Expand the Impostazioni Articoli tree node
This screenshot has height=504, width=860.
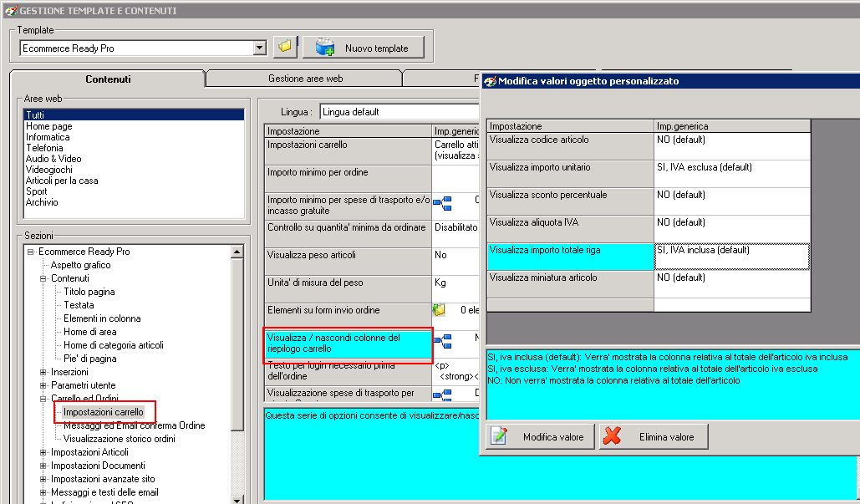[x=43, y=452]
